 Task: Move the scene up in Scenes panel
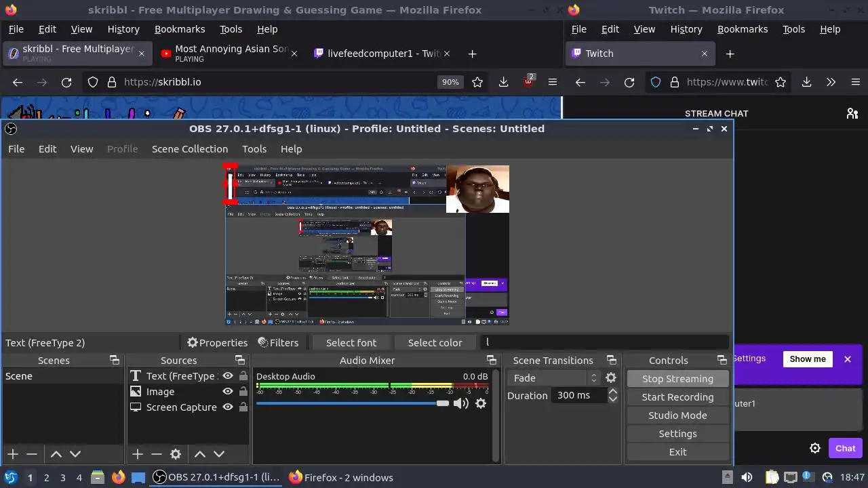pos(56,454)
